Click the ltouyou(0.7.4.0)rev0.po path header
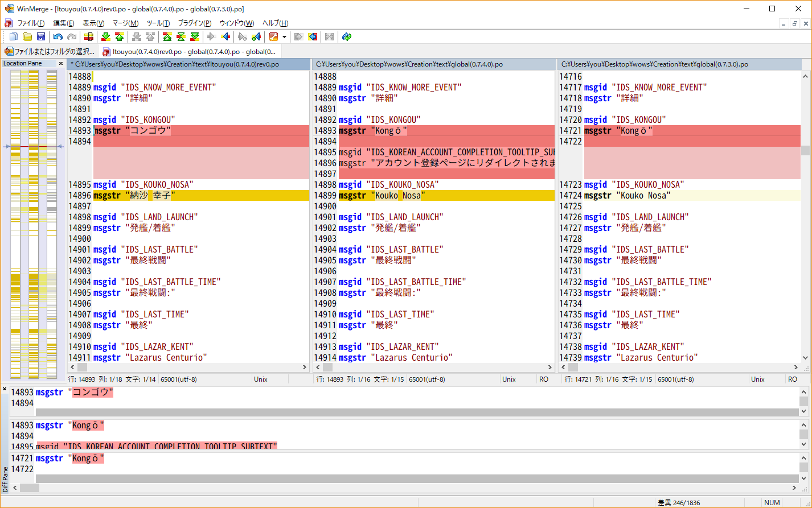This screenshot has height=508, width=812. 188,64
